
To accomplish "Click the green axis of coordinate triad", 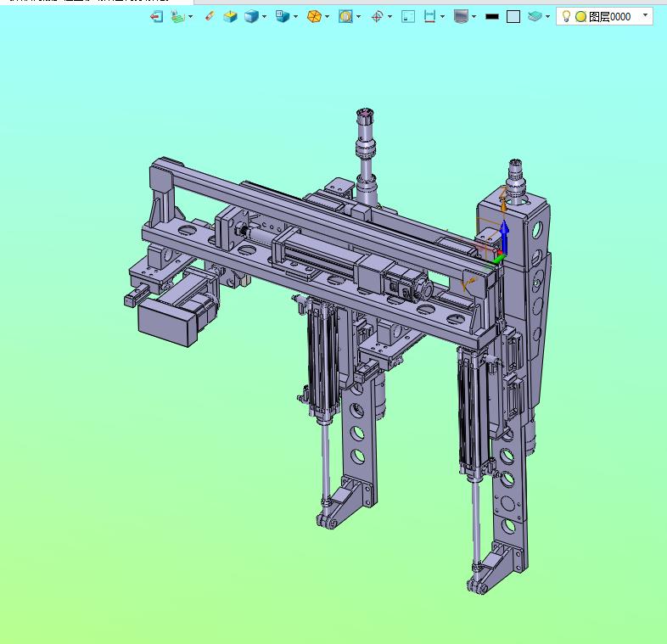I will pos(499,257).
